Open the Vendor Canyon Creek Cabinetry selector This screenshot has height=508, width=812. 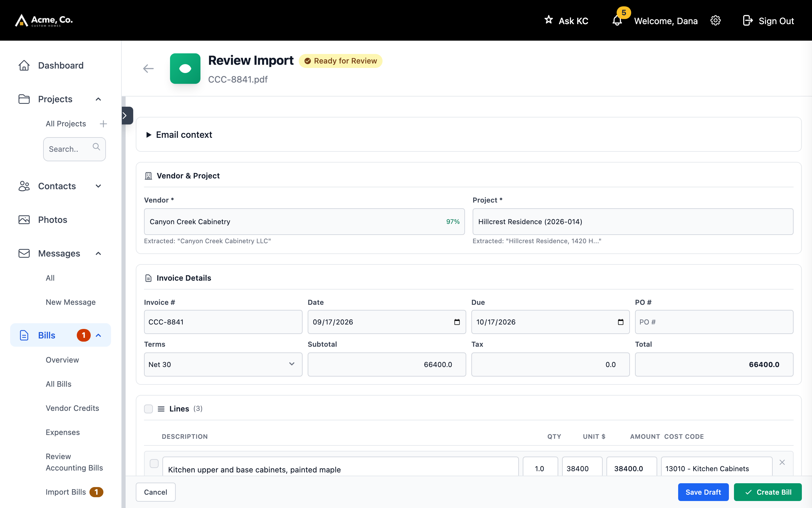[304, 222]
